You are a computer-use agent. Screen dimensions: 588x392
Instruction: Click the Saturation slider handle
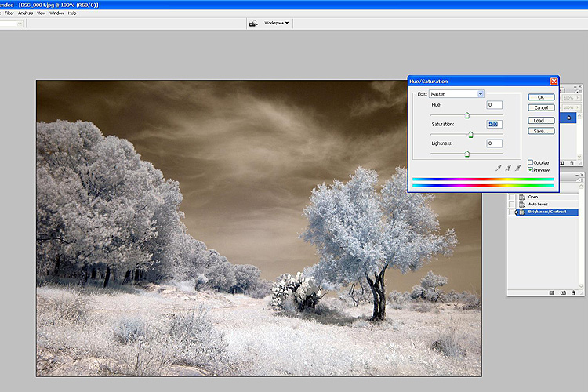tap(470, 135)
